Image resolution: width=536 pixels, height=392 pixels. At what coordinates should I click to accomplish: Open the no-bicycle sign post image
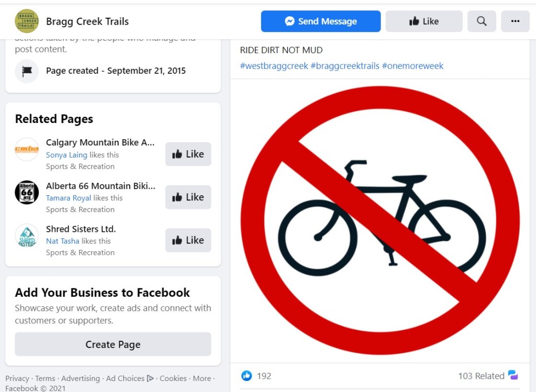tap(380, 220)
